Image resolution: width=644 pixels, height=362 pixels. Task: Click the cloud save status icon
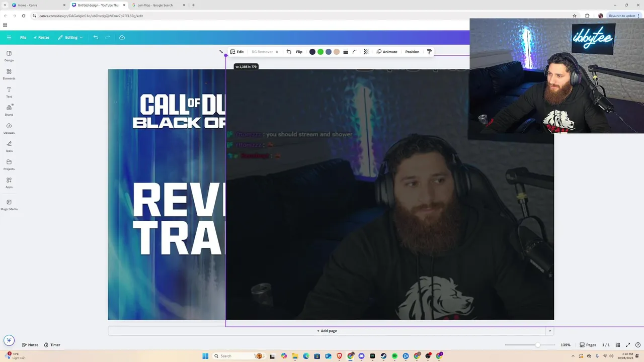pos(122,37)
